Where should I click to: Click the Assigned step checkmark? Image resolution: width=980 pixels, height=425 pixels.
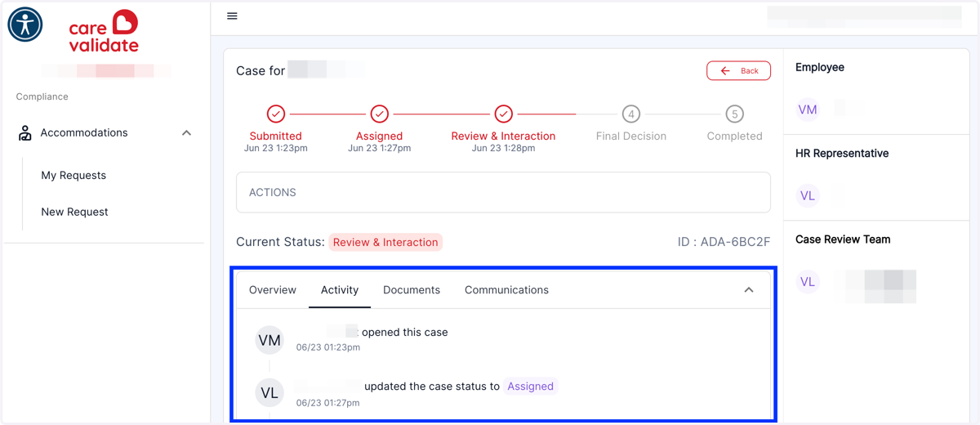379,114
